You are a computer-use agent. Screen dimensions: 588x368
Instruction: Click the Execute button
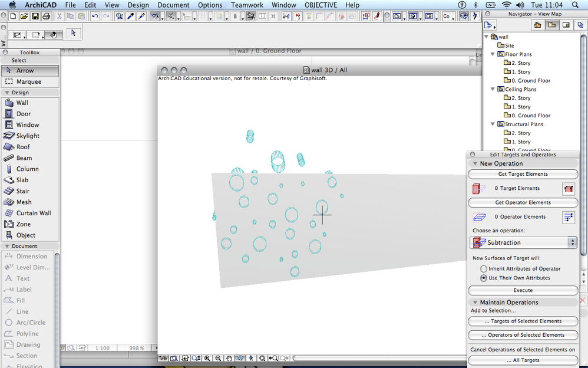(523, 290)
